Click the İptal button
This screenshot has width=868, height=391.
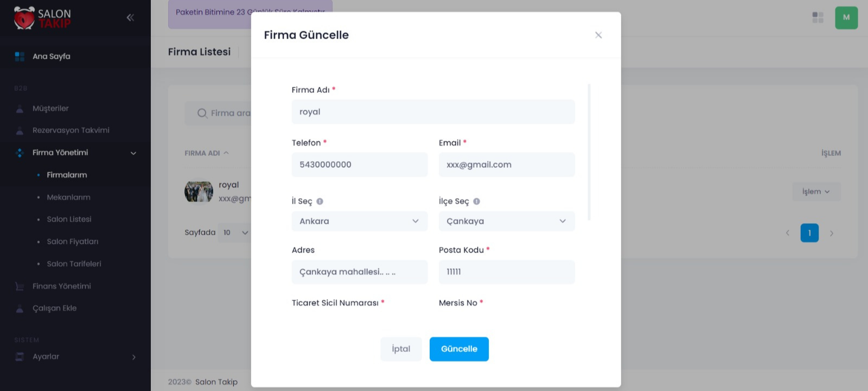[401, 349]
